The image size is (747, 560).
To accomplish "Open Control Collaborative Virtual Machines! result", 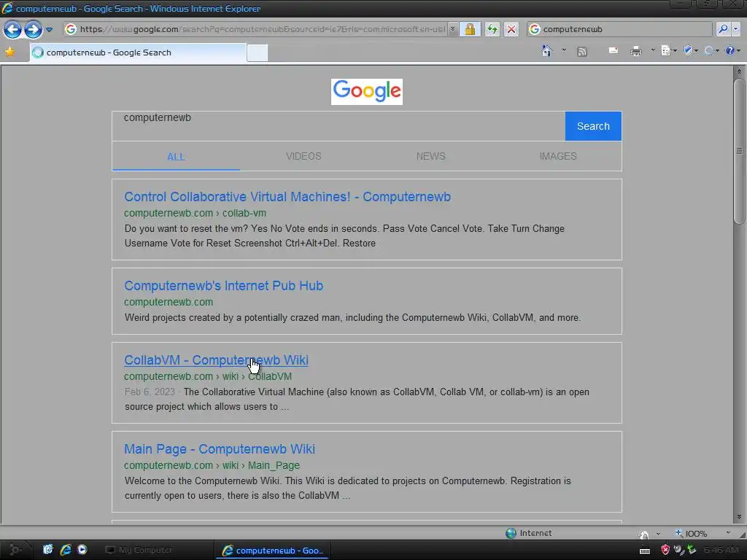I will pyautogui.click(x=287, y=197).
